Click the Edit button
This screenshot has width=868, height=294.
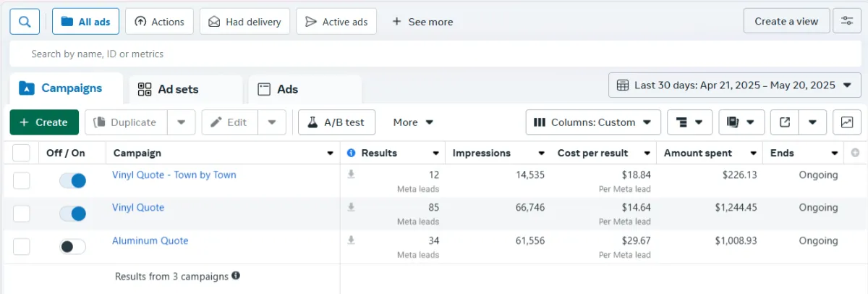229,122
